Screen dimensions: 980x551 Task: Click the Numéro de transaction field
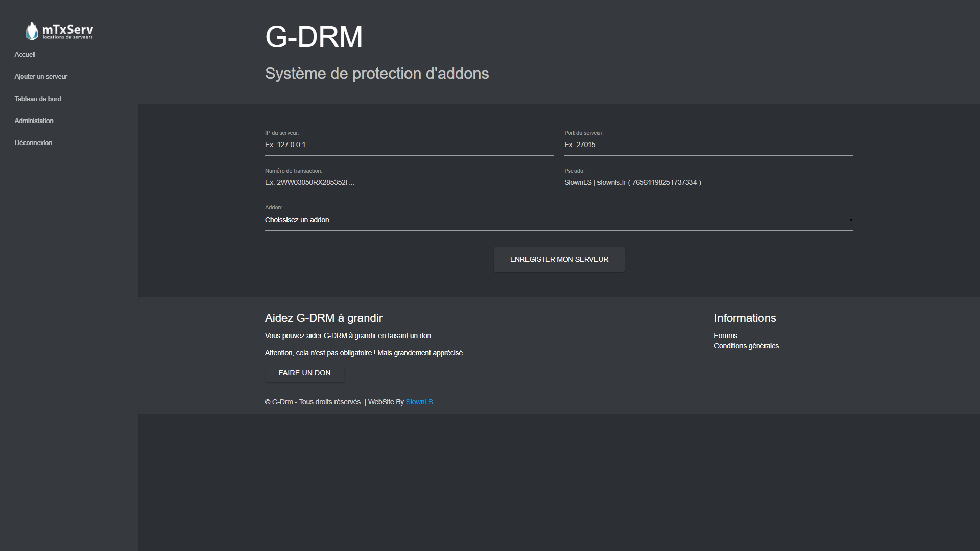[409, 183]
